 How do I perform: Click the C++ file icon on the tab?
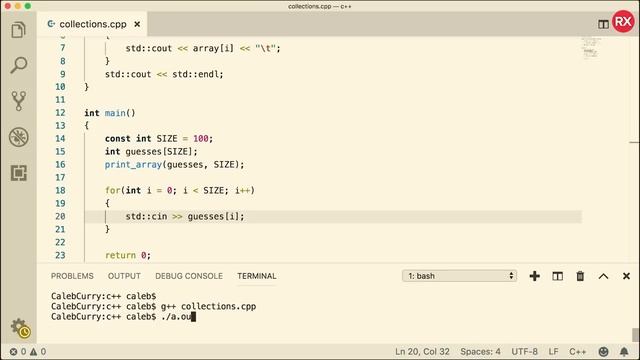pyautogui.click(x=51, y=24)
